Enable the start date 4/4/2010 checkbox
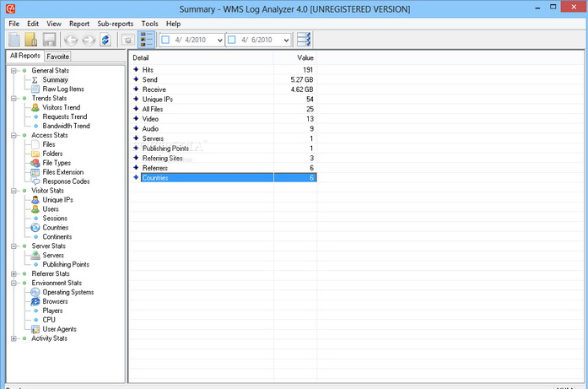This screenshot has width=588, height=389. click(x=165, y=40)
